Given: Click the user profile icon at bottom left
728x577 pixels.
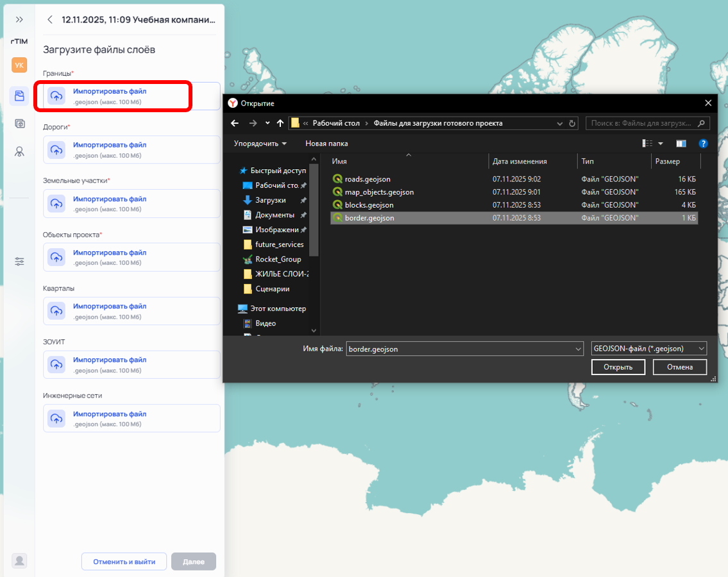Looking at the screenshot, I should pos(20,560).
